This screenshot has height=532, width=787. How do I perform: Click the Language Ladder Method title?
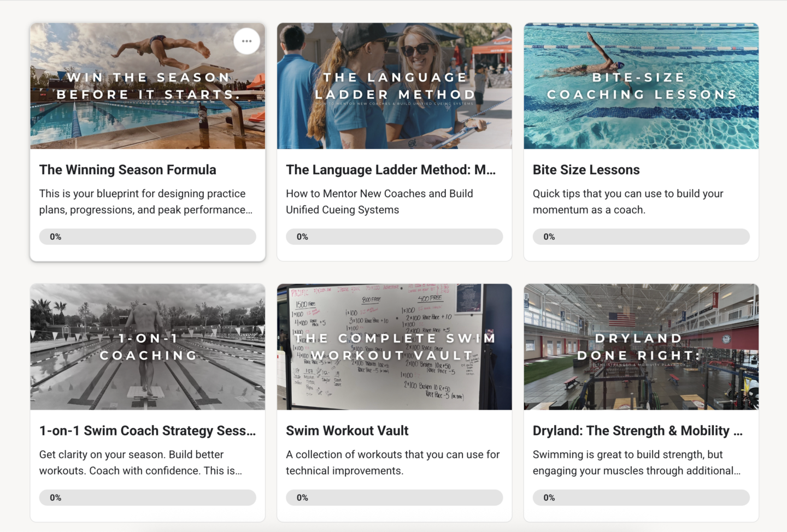point(391,169)
